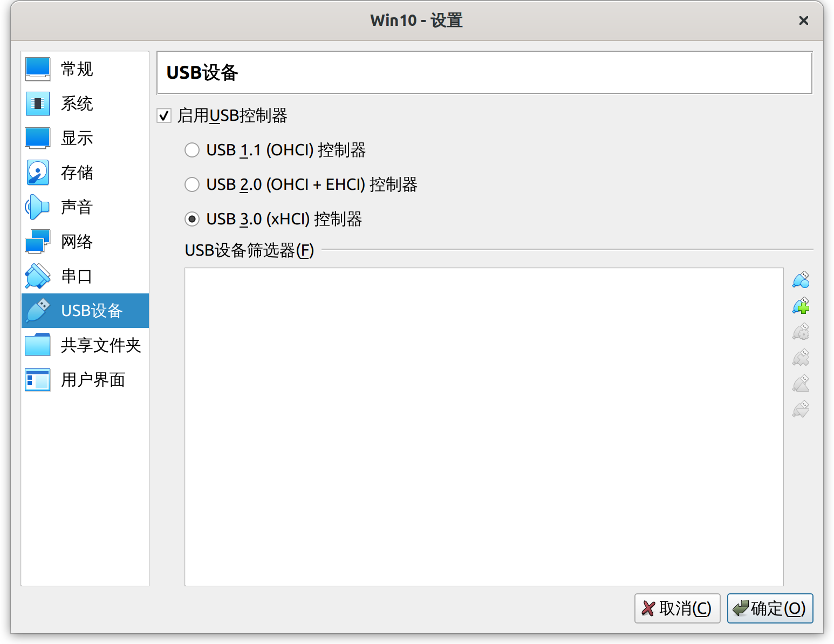Click add USB filter from device icon
The height and width of the screenshot is (644, 834).
[801, 306]
